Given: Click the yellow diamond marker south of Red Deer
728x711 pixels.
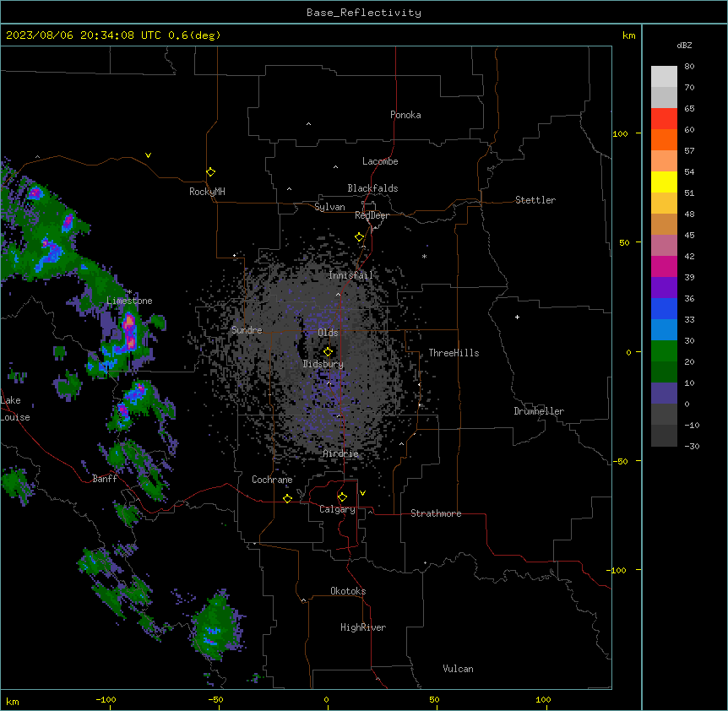Looking at the screenshot, I should 360,237.
